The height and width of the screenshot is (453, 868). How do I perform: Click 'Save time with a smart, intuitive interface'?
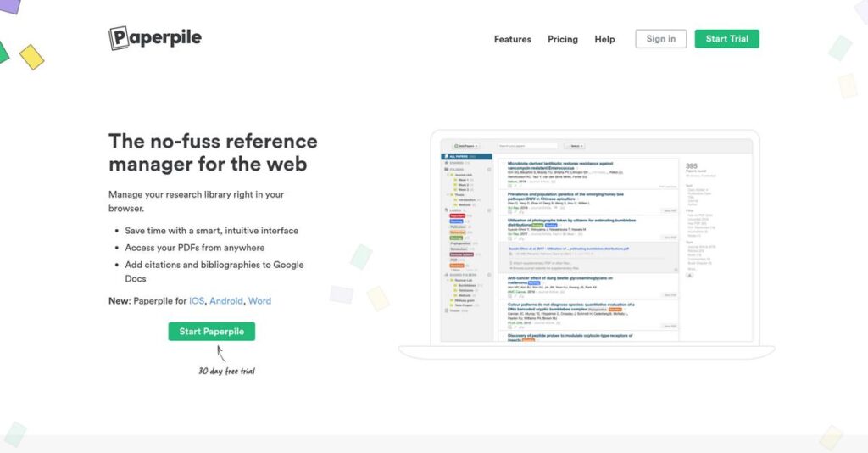pos(211,231)
